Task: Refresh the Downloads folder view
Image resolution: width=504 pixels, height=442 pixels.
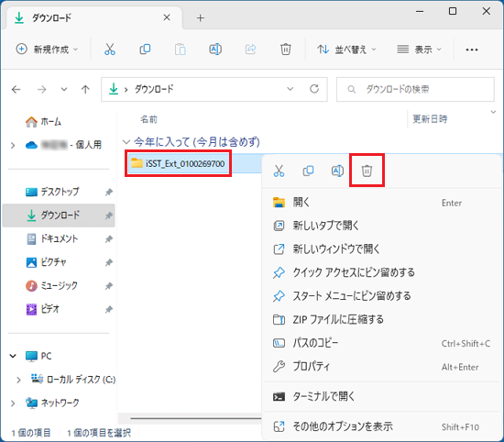Action: click(314, 89)
